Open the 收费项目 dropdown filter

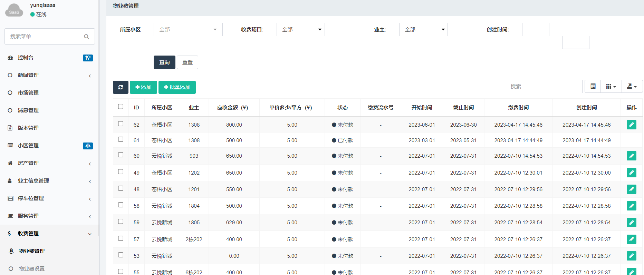click(300, 29)
